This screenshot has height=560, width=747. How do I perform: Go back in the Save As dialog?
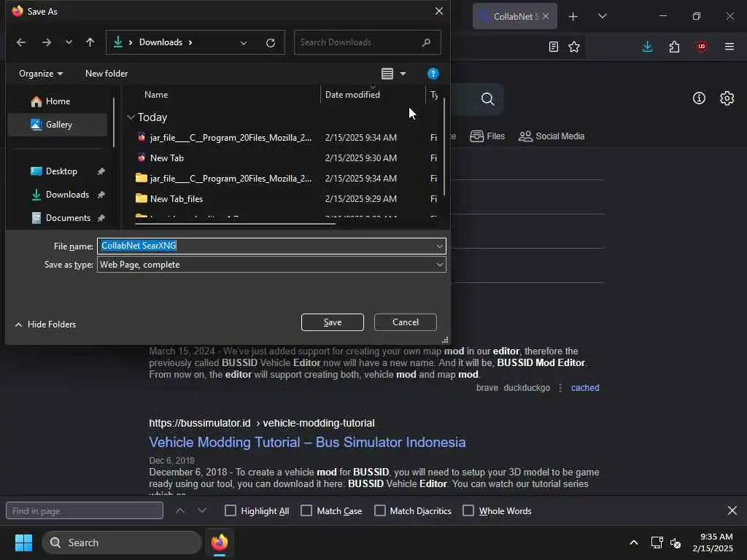(21, 42)
